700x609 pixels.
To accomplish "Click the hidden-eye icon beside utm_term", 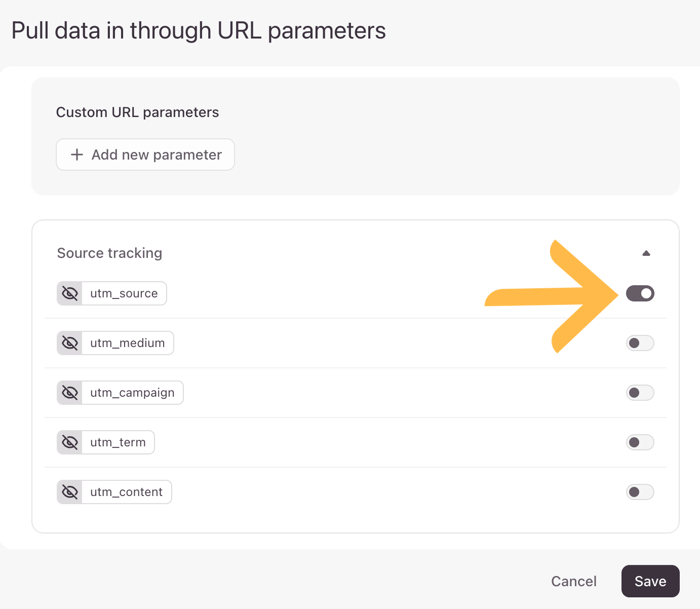I will [x=70, y=442].
